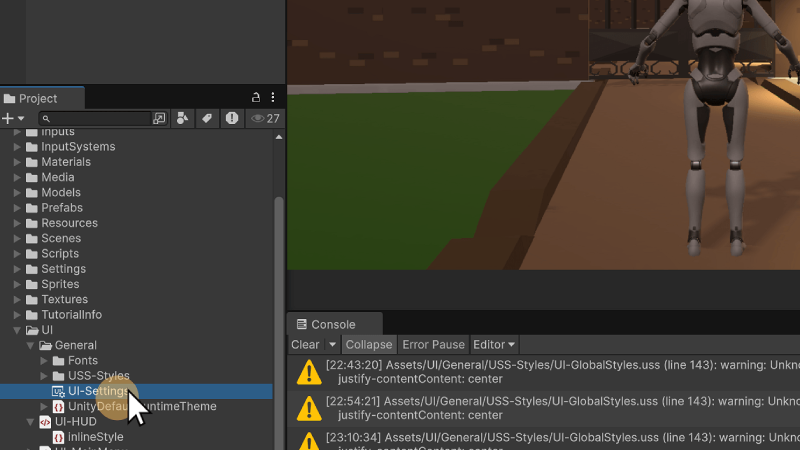
Task: Expand the Resources folder arrow
Action: (x=17, y=223)
